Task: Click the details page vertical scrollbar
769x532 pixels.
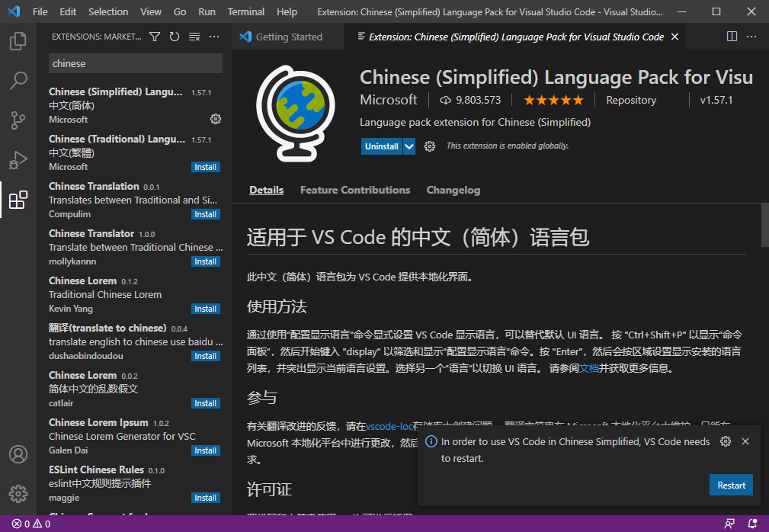Action: coord(764,225)
